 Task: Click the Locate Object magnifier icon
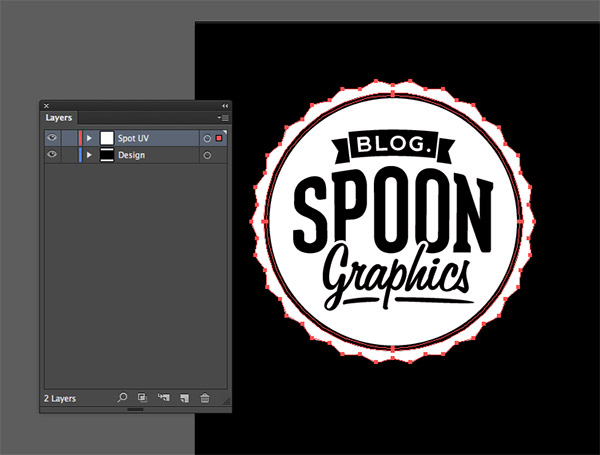122,398
